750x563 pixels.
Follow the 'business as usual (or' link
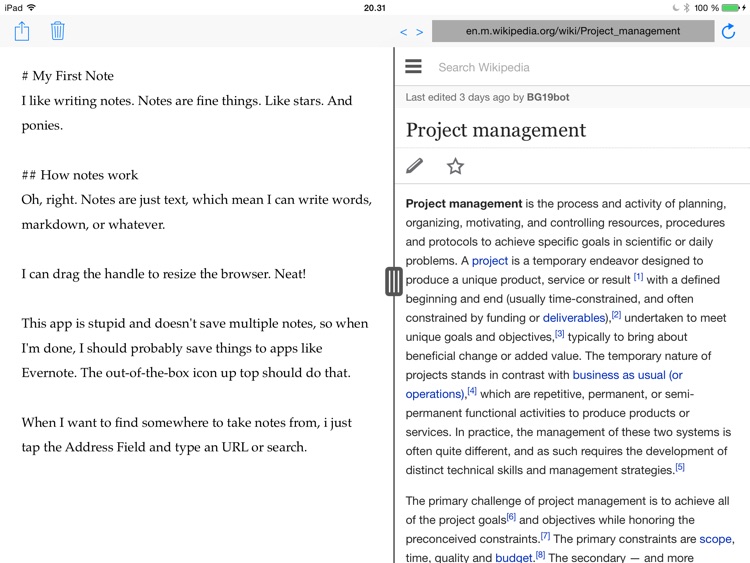point(627,375)
